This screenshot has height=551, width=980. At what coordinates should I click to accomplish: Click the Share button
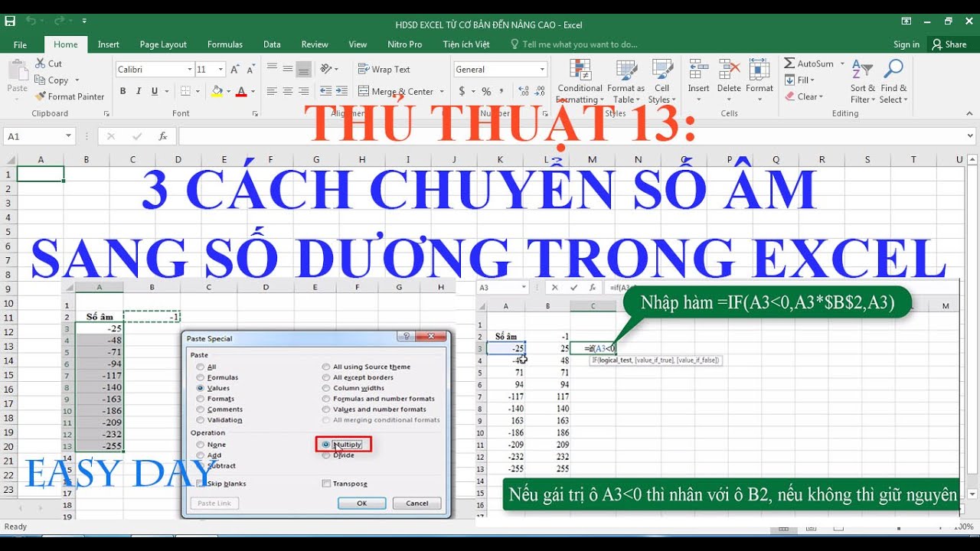949,44
